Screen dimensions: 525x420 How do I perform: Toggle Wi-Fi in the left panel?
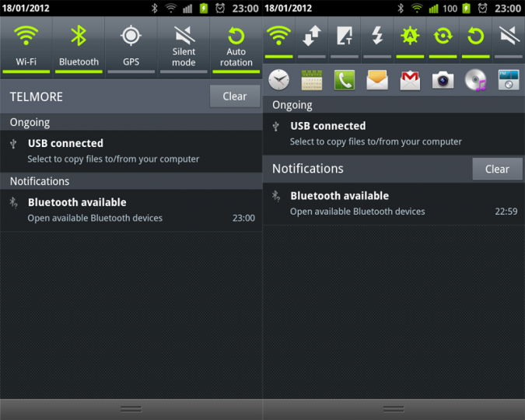[x=26, y=47]
